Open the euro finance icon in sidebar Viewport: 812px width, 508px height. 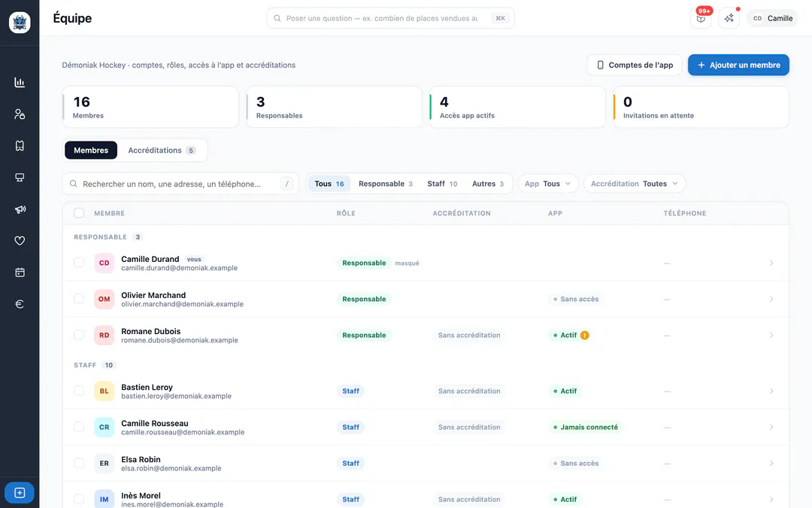click(x=20, y=304)
